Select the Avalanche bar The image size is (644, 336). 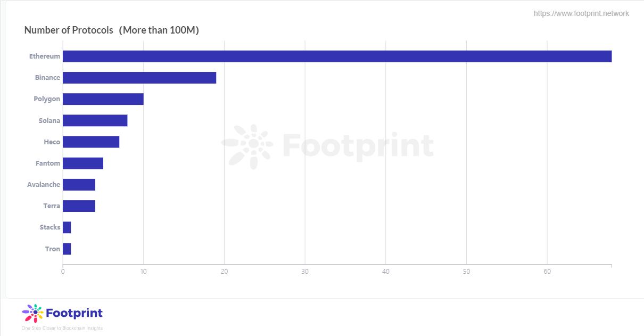click(x=79, y=185)
